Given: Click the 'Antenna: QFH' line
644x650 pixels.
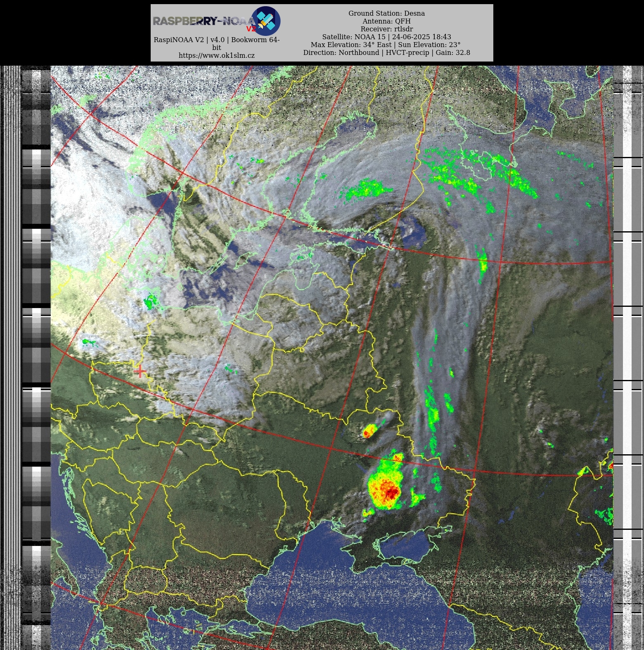Looking at the screenshot, I should click(386, 21).
